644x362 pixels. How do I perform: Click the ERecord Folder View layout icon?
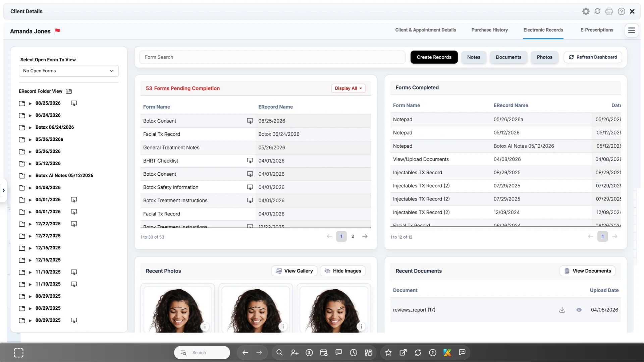[x=69, y=91]
